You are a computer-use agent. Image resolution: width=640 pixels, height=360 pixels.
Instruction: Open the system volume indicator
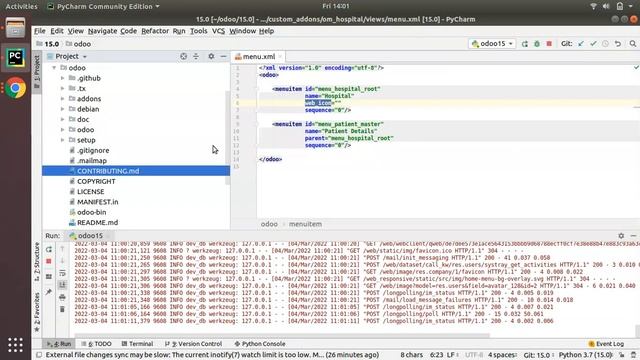[606, 6]
